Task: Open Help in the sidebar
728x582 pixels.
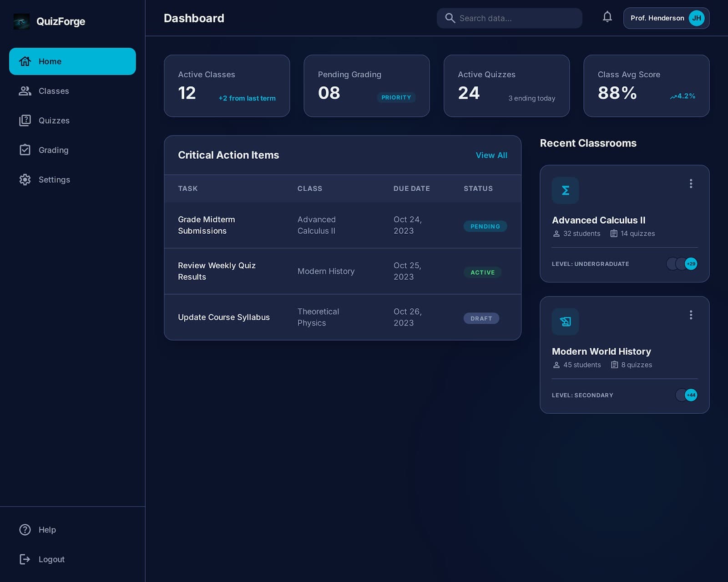Action: 72,530
